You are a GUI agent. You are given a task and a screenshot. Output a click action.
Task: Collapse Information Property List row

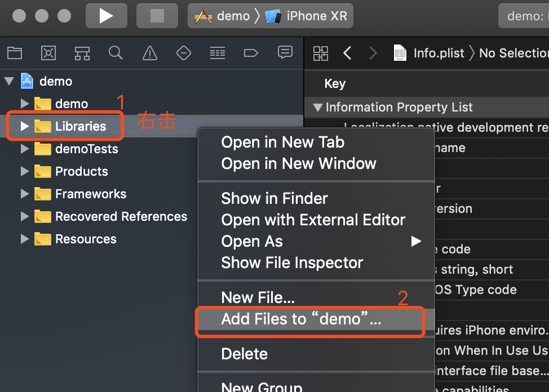point(318,108)
